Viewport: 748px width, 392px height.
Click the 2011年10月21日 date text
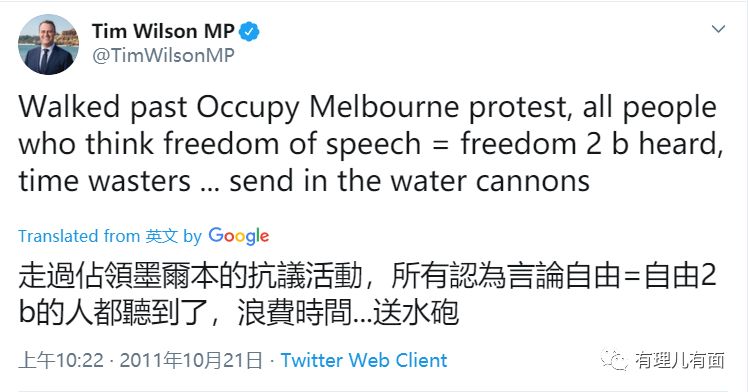[x=191, y=360]
